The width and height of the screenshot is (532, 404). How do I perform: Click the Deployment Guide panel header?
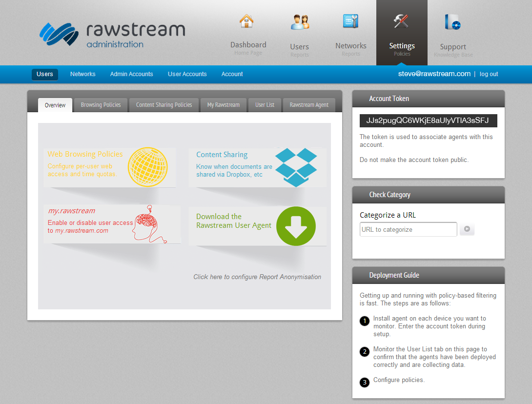pos(428,275)
